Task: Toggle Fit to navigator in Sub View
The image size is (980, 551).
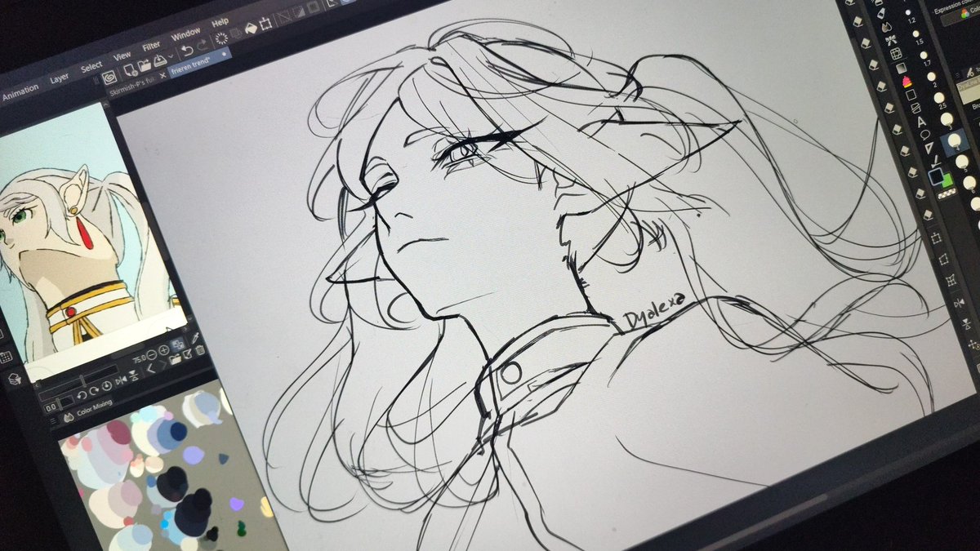Action: 177,344
